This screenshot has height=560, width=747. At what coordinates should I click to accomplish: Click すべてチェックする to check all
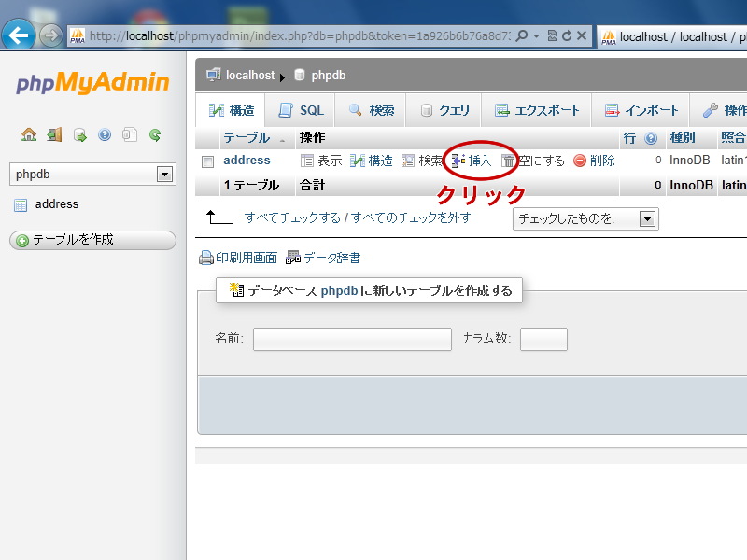point(292,217)
